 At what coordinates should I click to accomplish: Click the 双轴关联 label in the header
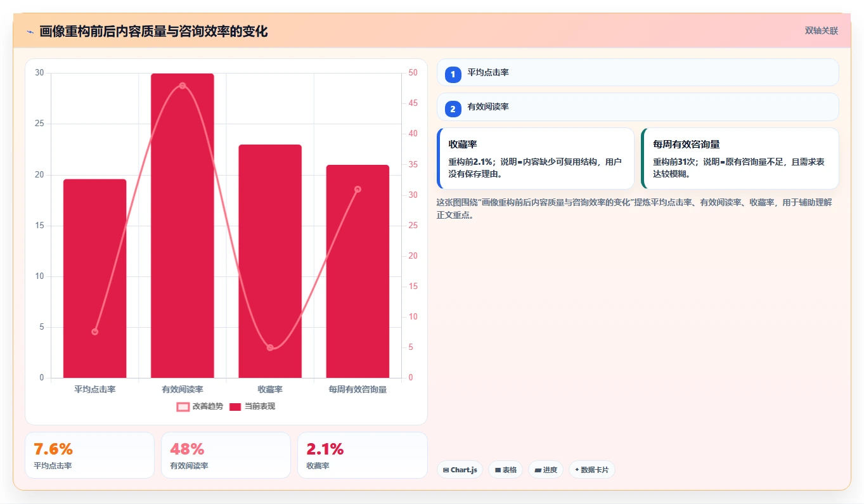[x=822, y=31]
